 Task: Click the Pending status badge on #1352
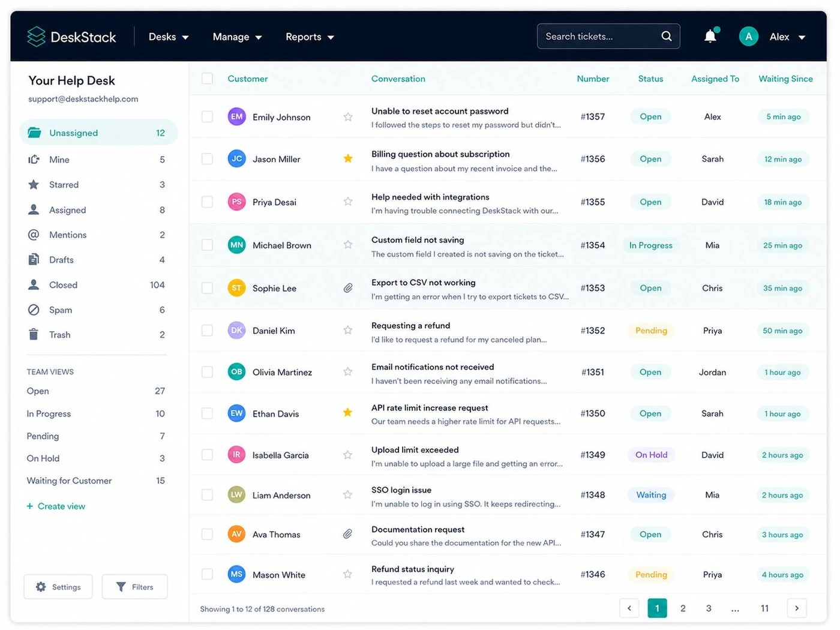pos(651,331)
